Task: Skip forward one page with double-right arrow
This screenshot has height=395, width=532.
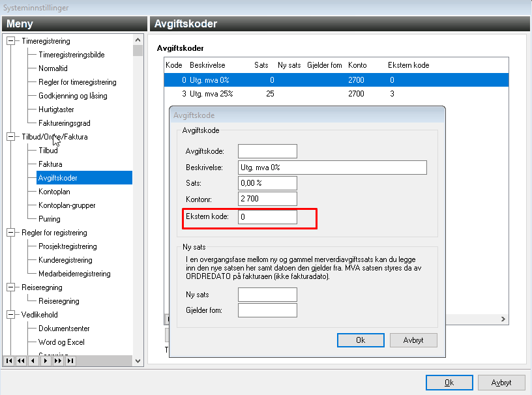Action: (x=57, y=360)
